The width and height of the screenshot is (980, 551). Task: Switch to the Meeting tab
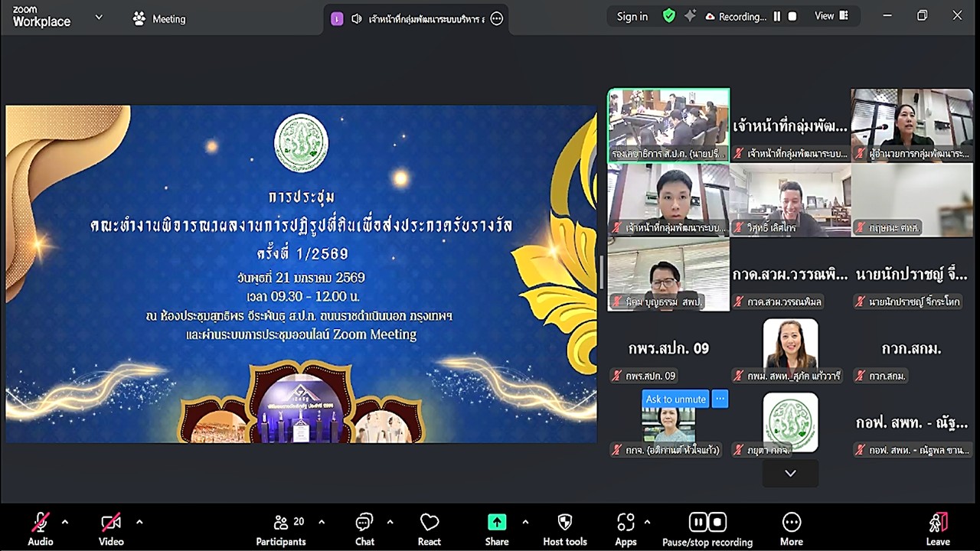pos(159,18)
